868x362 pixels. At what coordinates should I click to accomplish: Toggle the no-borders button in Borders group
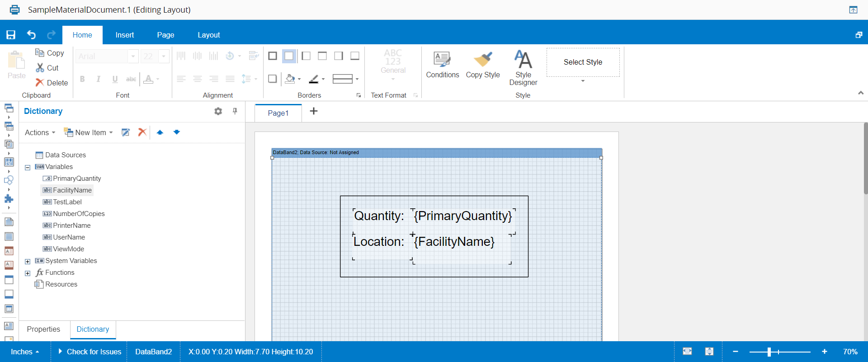point(289,56)
